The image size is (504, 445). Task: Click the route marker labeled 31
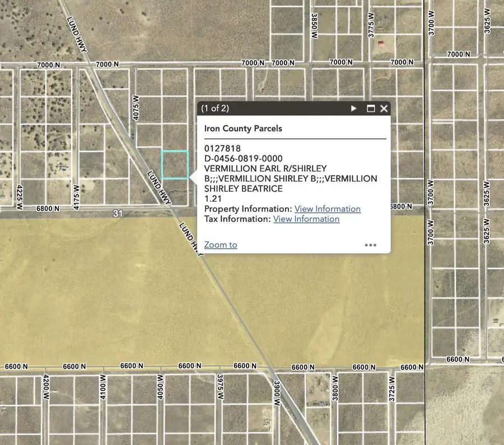(118, 213)
